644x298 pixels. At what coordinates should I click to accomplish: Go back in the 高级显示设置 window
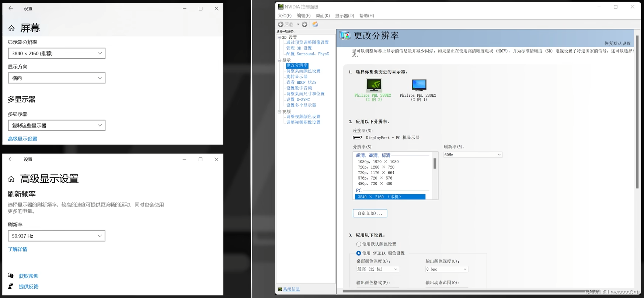click(11, 159)
